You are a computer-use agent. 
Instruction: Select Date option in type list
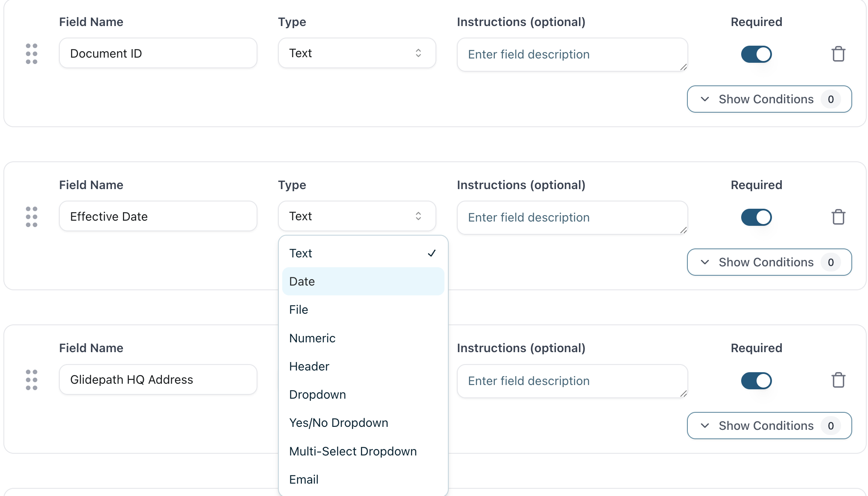362,282
